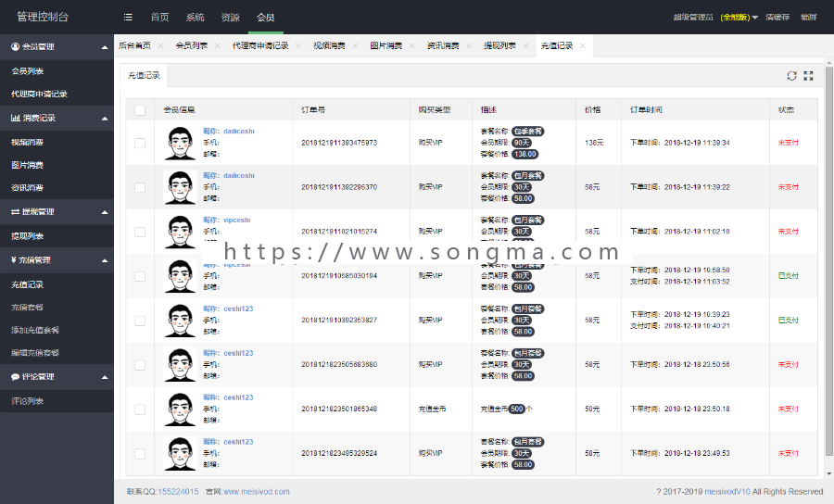Check the row for order 2018121910585030194
The height and width of the screenshot is (504, 834).
click(140, 276)
